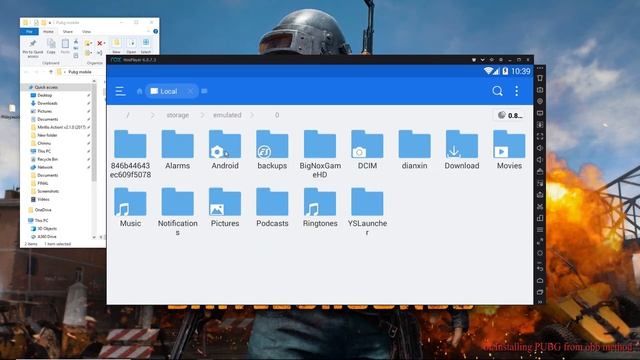Open the three-dot overflow menu
The height and width of the screenshot is (360, 640).
(x=517, y=91)
